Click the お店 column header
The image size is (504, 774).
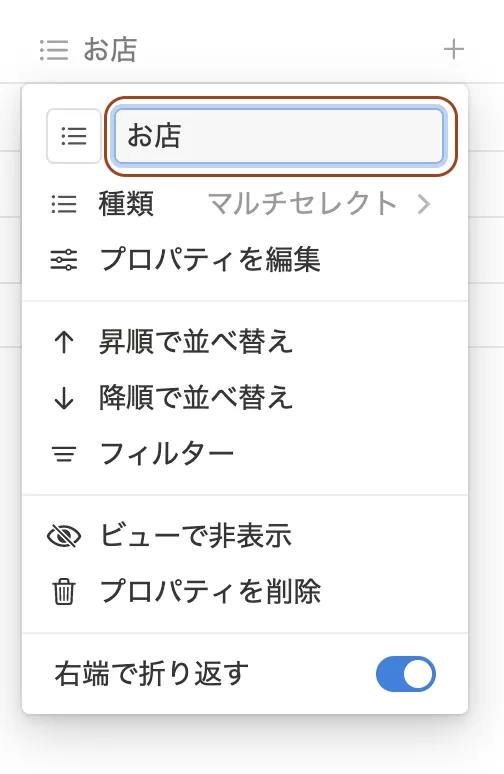(89, 49)
